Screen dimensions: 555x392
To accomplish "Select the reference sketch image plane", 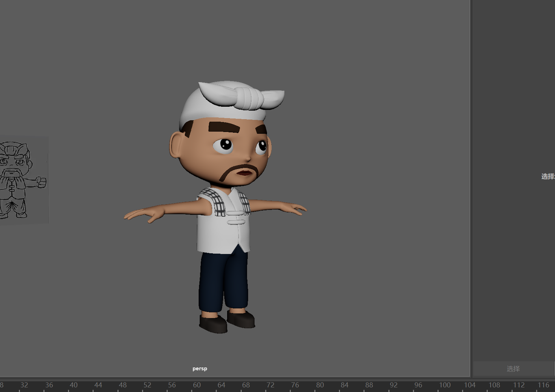I will point(24,180).
